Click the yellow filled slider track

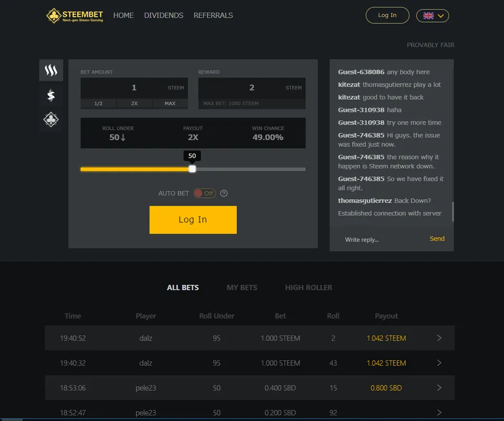coord(135,169)
